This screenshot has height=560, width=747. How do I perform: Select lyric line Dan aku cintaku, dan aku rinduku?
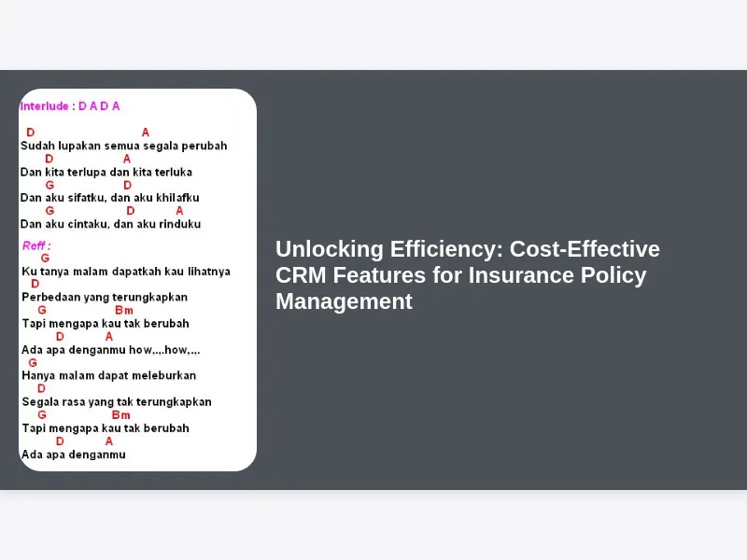pos(110,224)
